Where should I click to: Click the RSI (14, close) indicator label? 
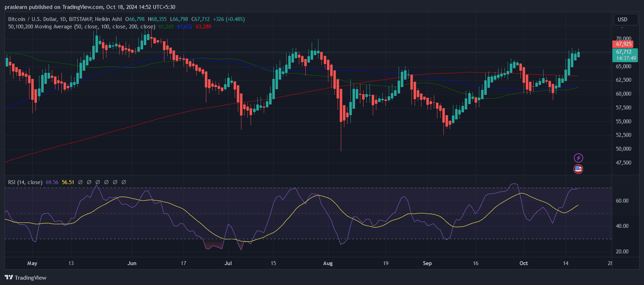click(x=25, y=182)
